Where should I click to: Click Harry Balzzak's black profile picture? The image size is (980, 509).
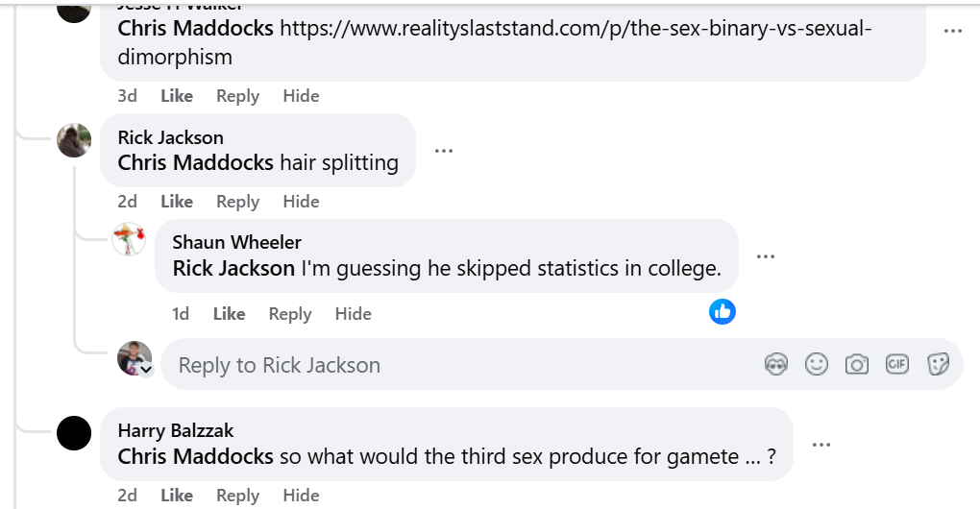point(74,434)
